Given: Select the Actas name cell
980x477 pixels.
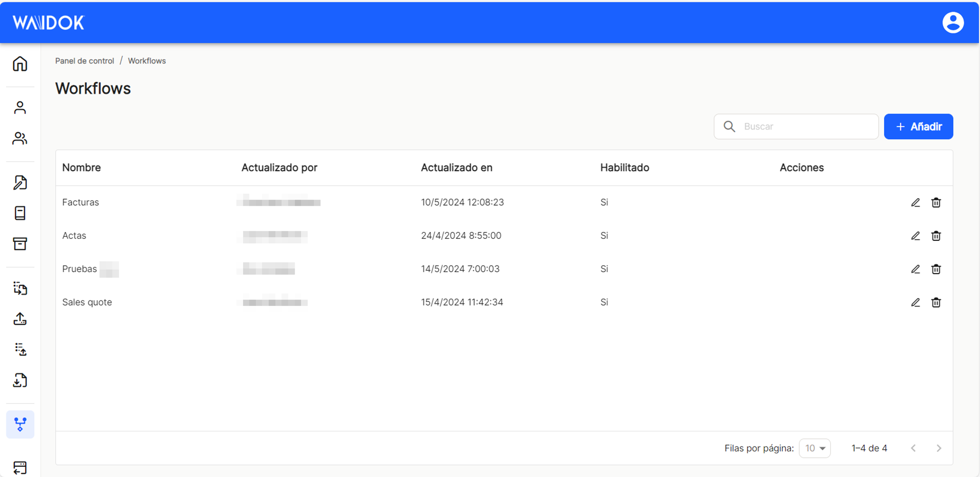Looking at the screenshot, I should click(x=74, y=236).
